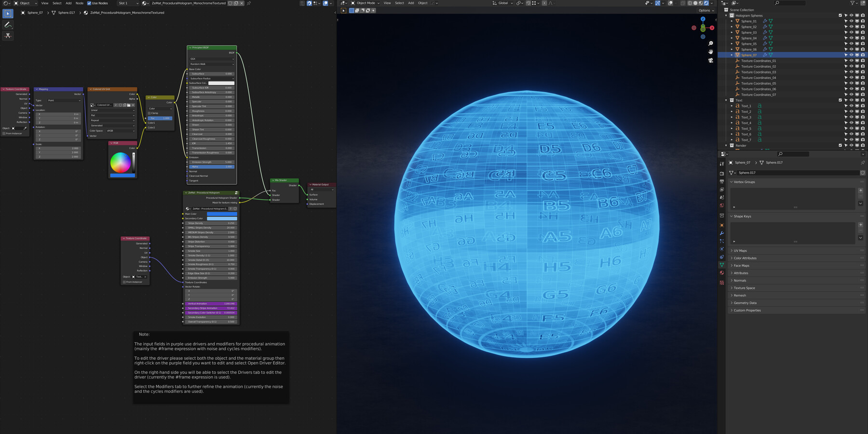Screen dimensions: 868x434
Task: Open the outliner filter funnel icon
Action: pyautogui.click(x=854, y=3)
